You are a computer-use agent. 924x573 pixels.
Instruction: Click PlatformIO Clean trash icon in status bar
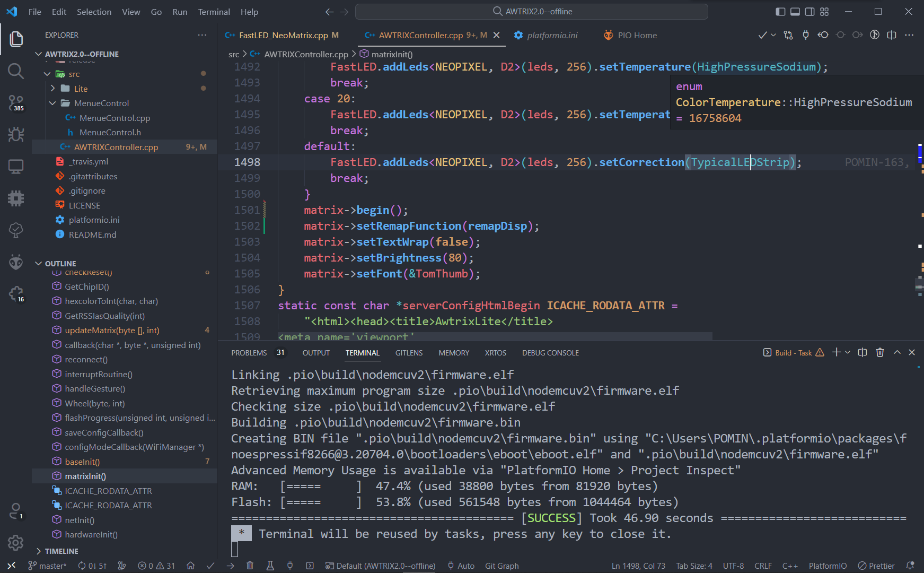[250, 566]
